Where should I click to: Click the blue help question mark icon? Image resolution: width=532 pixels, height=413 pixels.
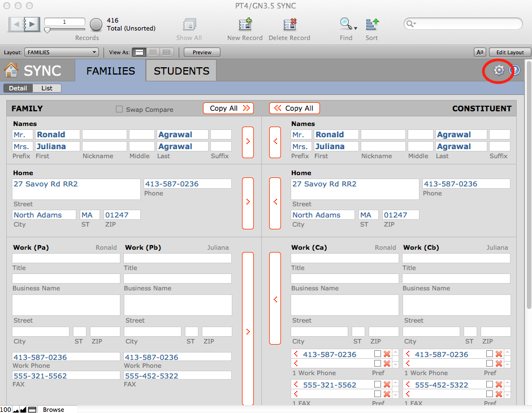[514, 71]
